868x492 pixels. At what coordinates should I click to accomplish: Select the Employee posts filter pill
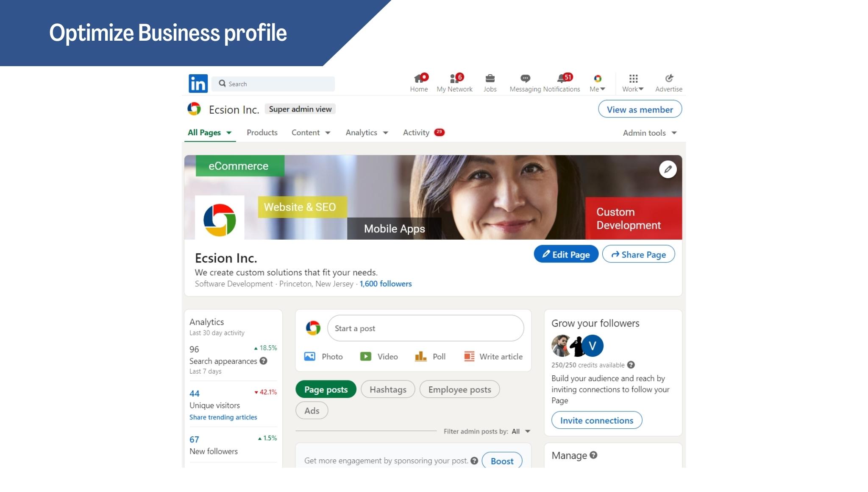[x=459, y=389]
